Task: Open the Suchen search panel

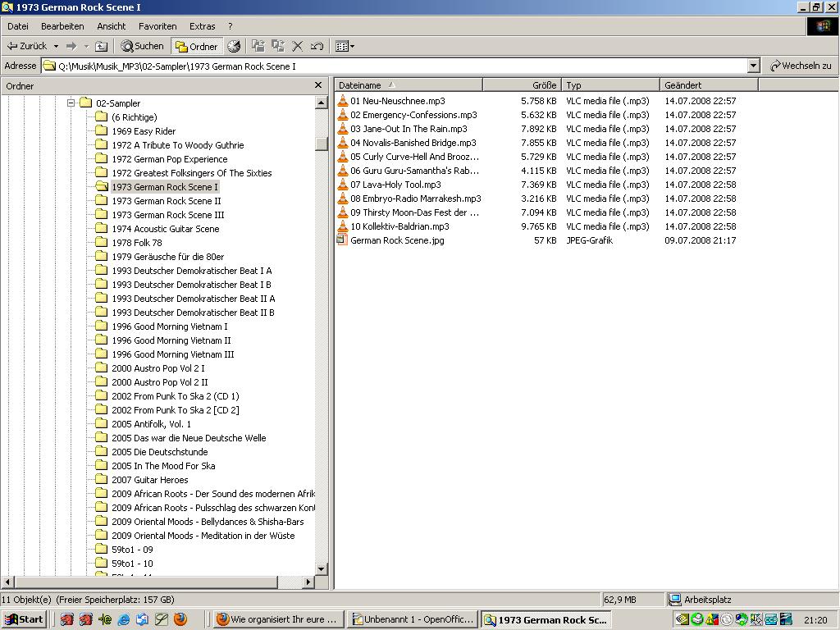Action: [x=143, y=46]
